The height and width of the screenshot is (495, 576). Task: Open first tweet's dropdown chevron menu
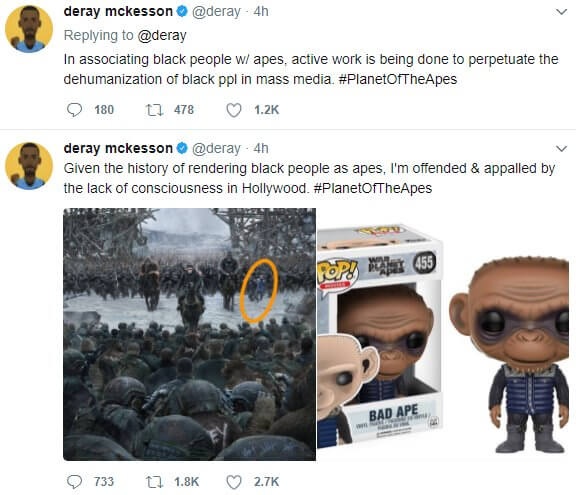(x=561, y=12)
